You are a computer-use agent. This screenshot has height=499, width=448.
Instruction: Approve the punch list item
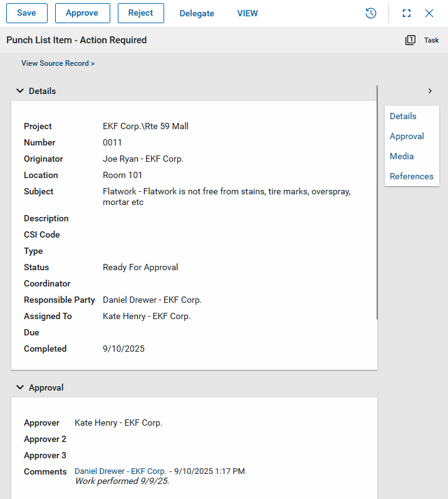[x=82, y=13]
